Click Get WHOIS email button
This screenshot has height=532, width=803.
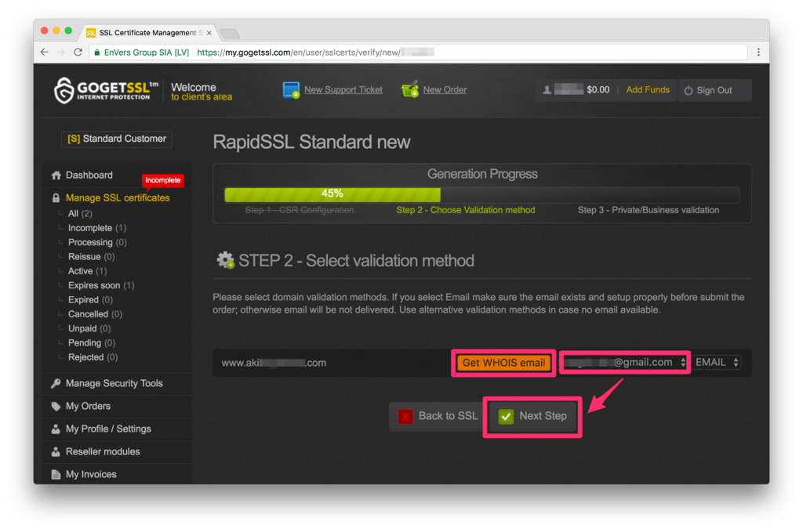pyautogui.click(x=503, y=364)
